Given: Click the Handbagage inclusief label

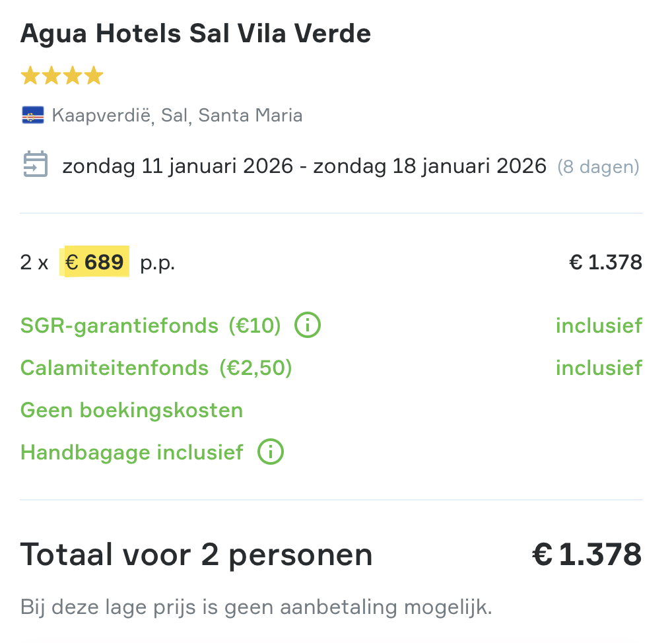Looking at the screenshot, I should click(131, 452).
